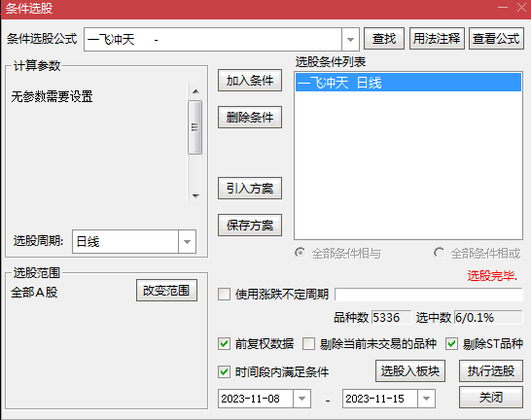Open the end date 2023-11-15 dropdown arrow
Screen dimensions: 531x420
click(x=426, y=399)
